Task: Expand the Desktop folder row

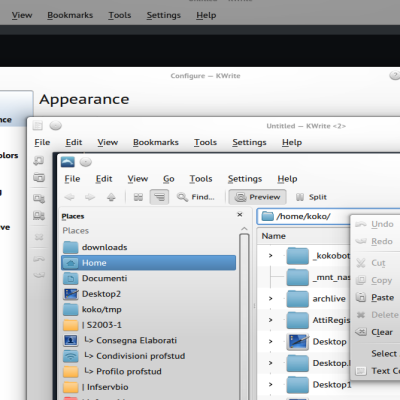Action: (271, 341)
